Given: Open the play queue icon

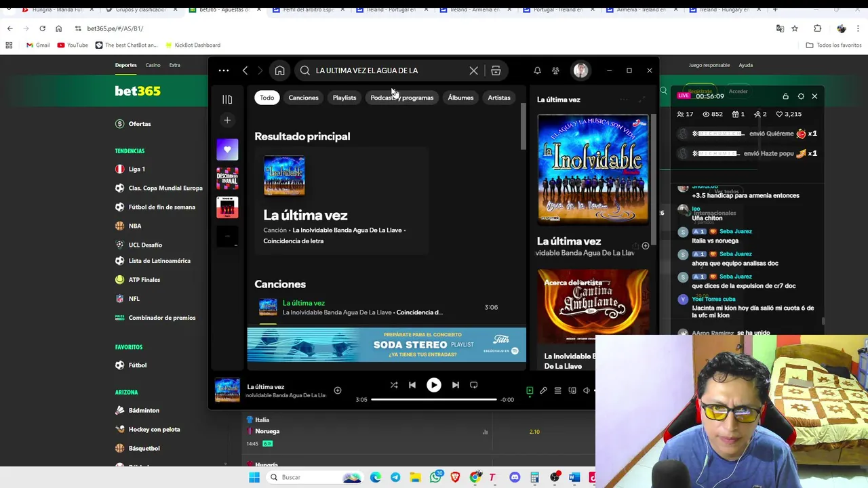Looking at the screenshot, I should pyautogui.click(x=557, y=390).
